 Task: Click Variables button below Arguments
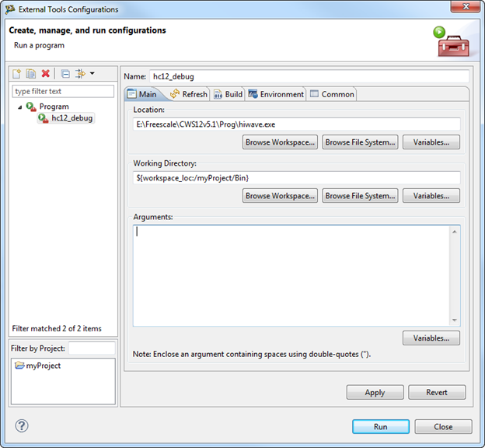click(x=431, y=338)
